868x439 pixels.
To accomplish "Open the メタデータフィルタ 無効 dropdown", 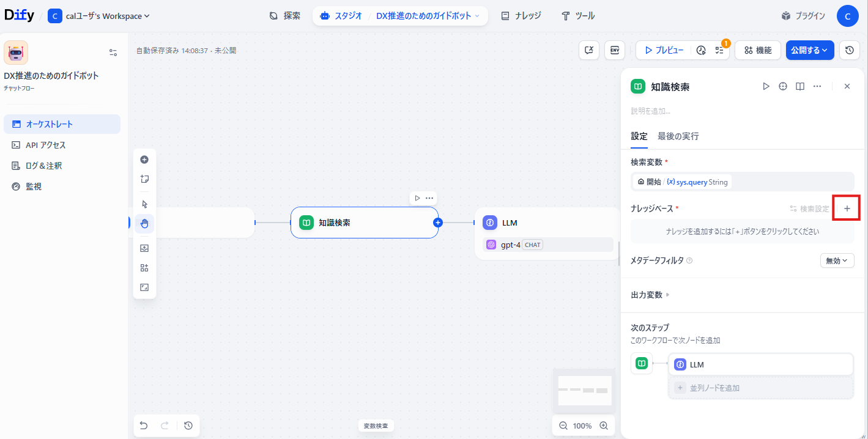I will tap(837, 260).
